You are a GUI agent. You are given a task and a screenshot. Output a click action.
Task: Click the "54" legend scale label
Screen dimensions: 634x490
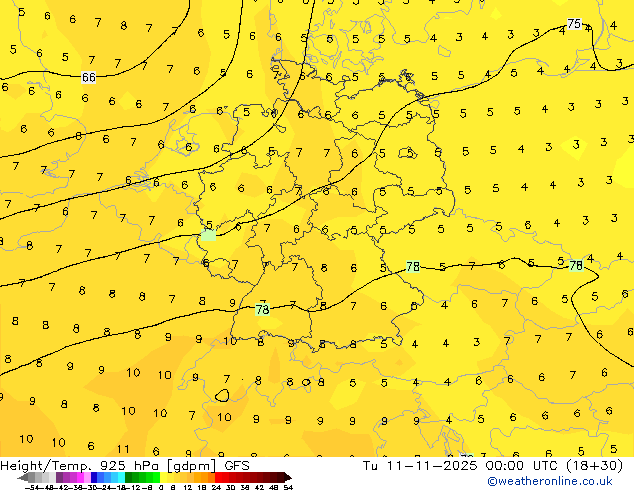click(288, 487)
